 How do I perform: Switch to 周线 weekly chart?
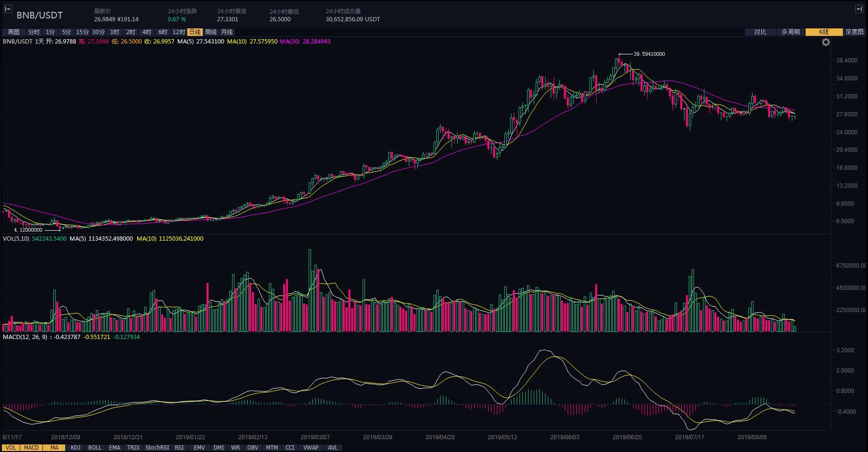pos(211,32)
